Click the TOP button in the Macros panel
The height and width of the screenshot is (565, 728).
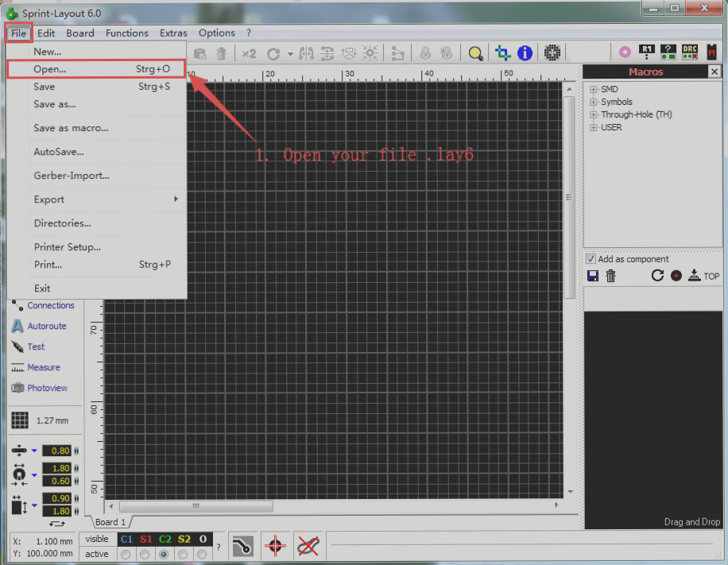pos(704,276)
